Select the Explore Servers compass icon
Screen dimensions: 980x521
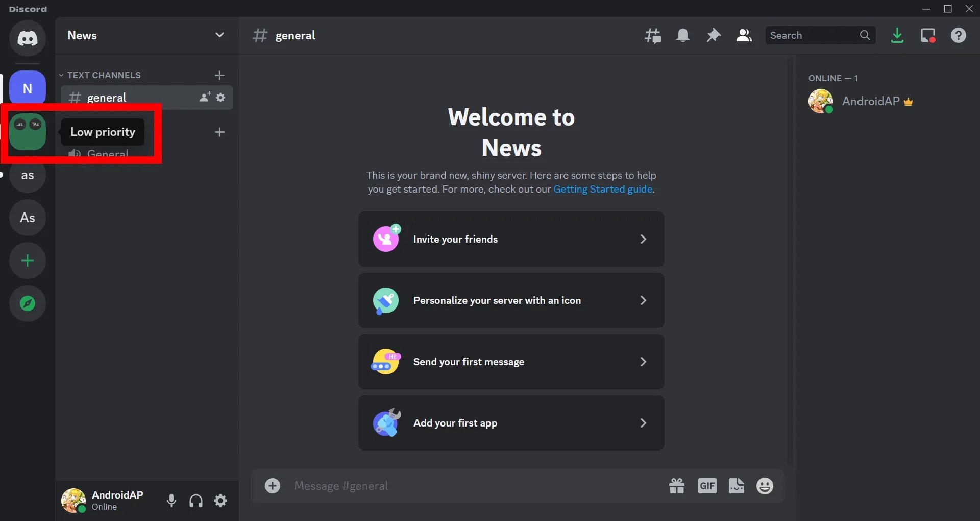(27, 303)
